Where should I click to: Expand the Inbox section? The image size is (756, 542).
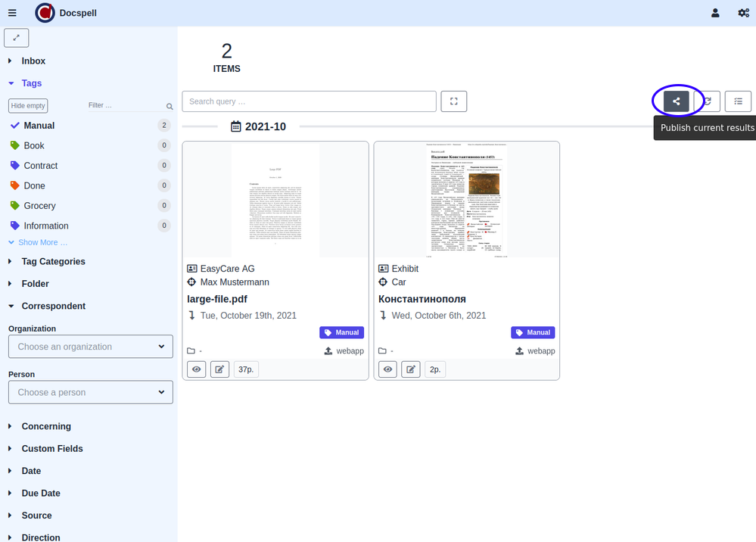pyautogui.click(x=33, y=61)
